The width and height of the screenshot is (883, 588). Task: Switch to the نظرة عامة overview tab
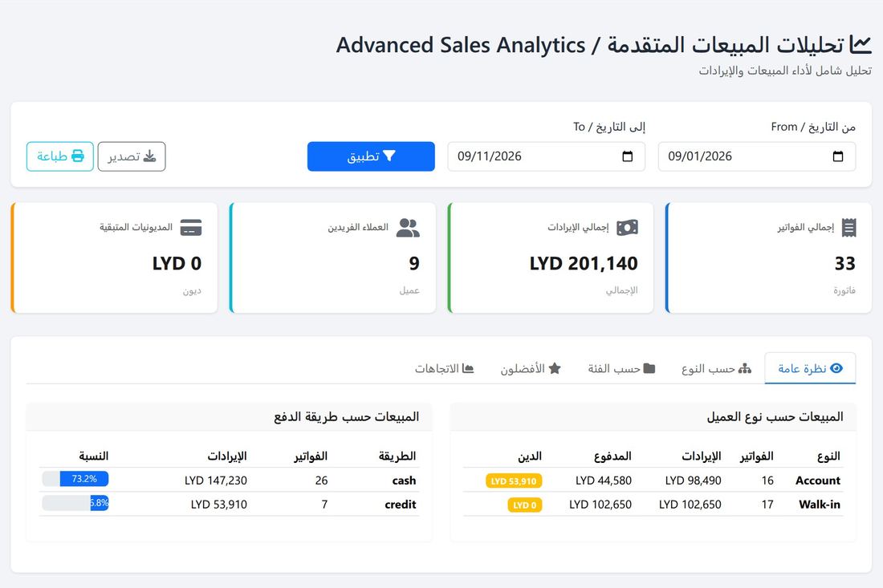(x=810, y=368)
